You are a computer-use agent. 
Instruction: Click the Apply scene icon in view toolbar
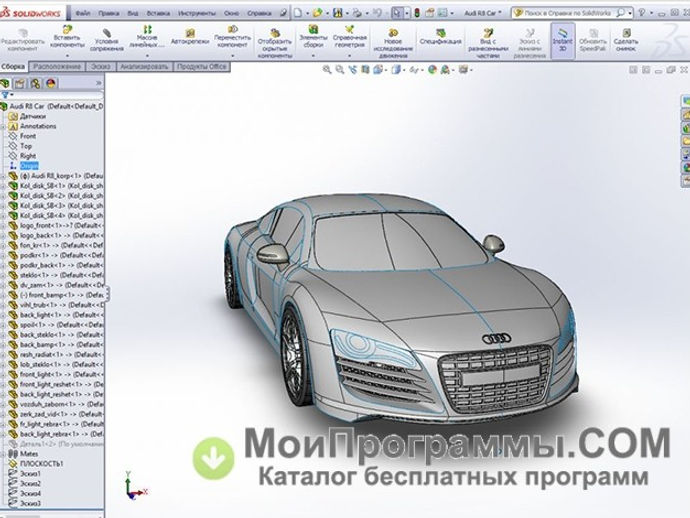[445, 70]
